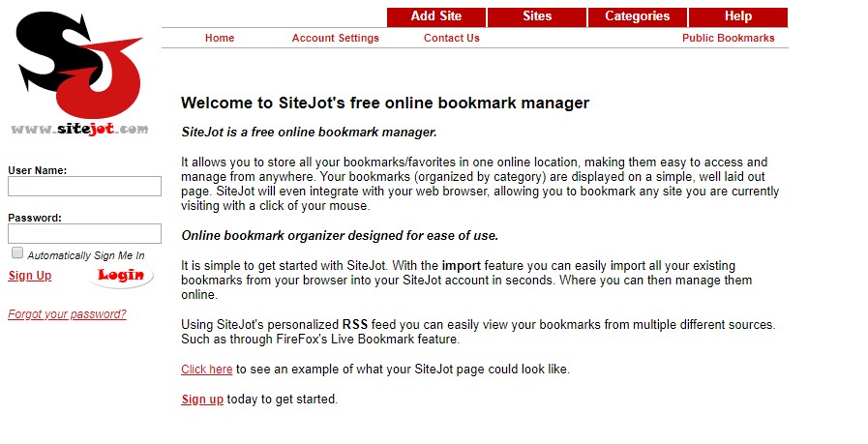
Task: Focus the User Name input field
Action: click(85, 186)
